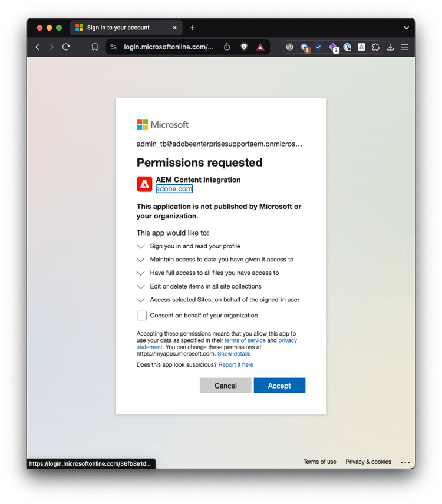Open 'Privacy & cookies' in the footer
Screen dimensions: 442x504
(368, 462)
